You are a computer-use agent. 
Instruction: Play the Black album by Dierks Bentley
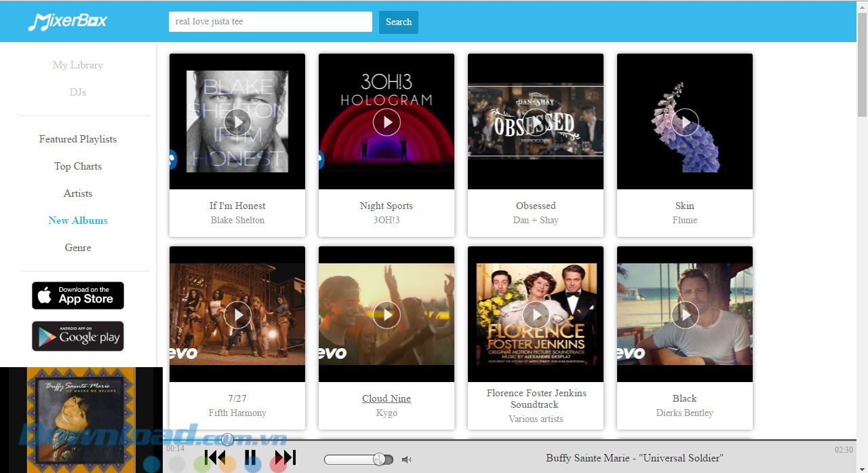(x=685, y=315)
